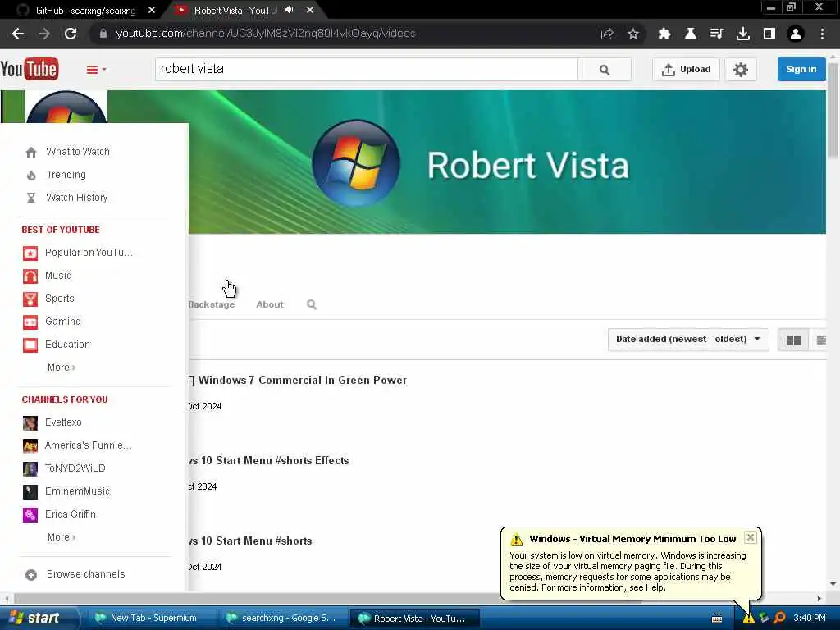Reload the page
The image size is (840, 630).
71,34
